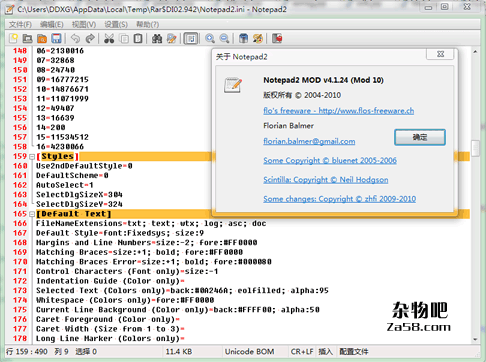Screen dimensions: 486x362
Task: Click the Current Line Background line
Action: (x=178, y=310)
